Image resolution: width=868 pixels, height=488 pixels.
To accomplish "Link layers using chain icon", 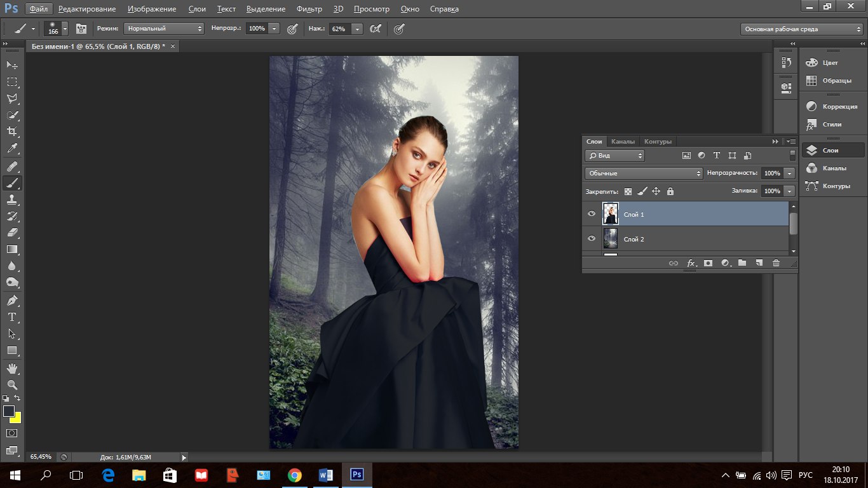I will point(674,263).
